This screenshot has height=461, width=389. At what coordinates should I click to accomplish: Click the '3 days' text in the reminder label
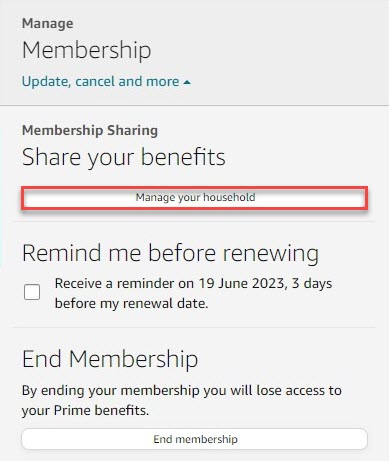point(312,283)
